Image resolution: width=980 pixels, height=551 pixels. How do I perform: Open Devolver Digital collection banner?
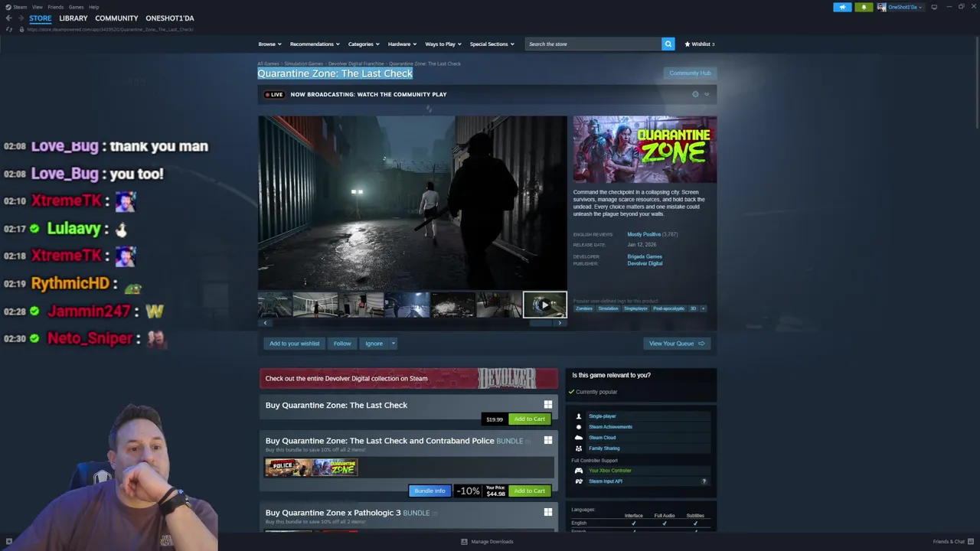409,378
